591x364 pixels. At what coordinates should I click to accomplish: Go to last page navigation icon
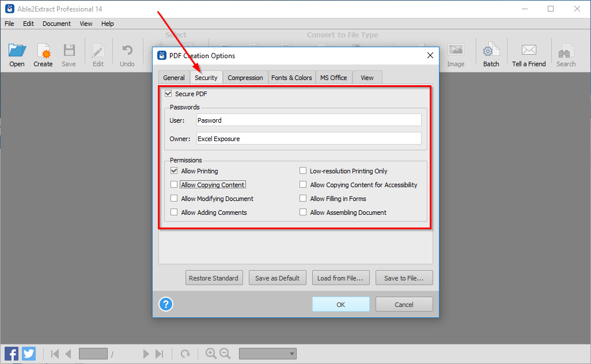click(160, 354)
